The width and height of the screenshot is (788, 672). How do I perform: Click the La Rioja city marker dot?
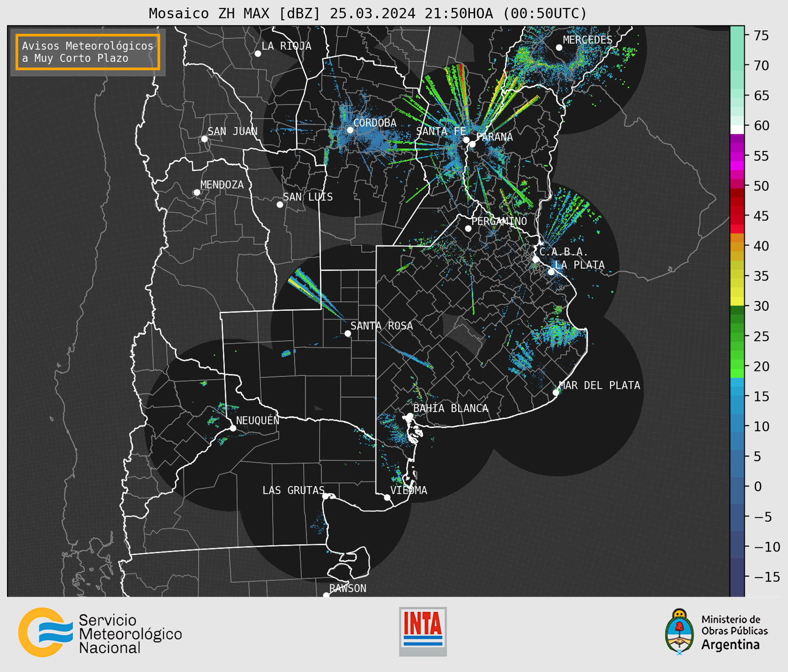(258, 54)
